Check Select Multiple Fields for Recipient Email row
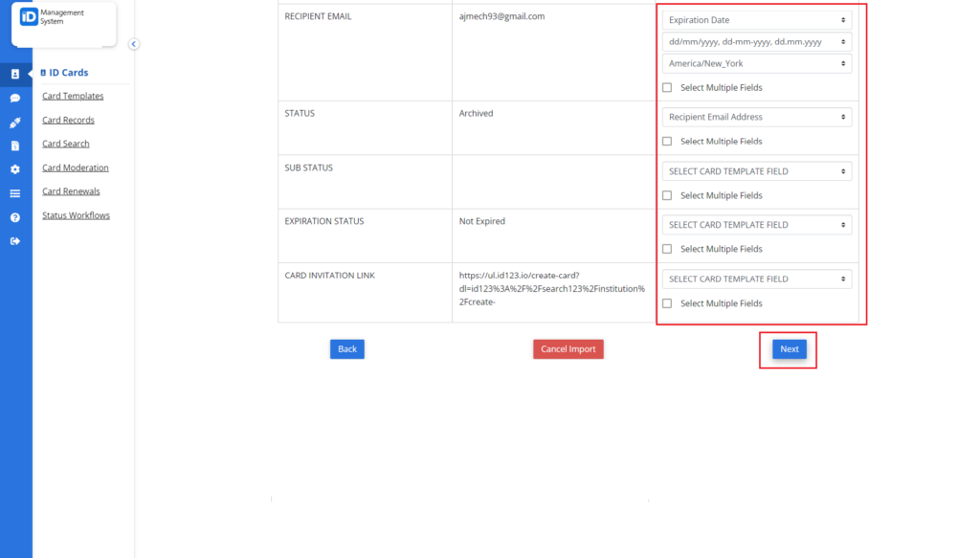Viewport: 980px width, 558px height. (x=667, y=88)
